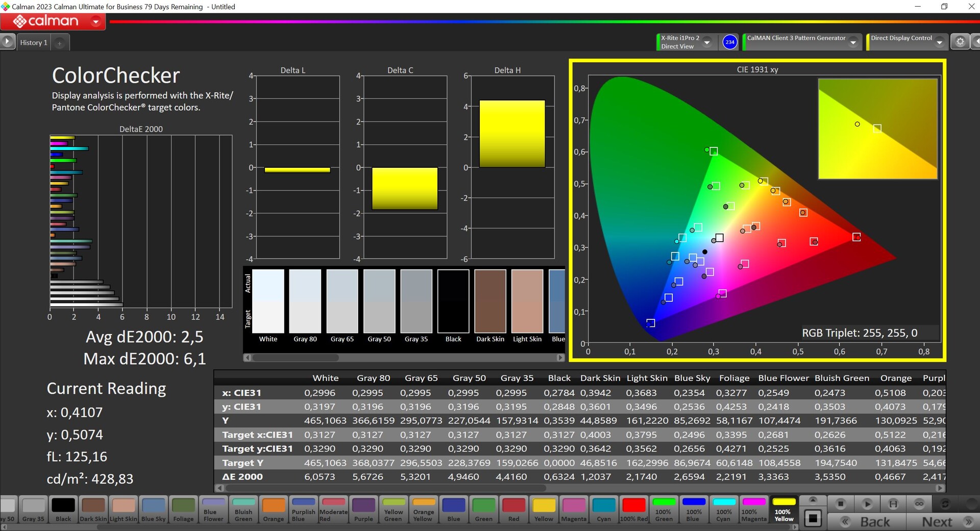Open the Direct Display Control dropdown

(939, 42)
